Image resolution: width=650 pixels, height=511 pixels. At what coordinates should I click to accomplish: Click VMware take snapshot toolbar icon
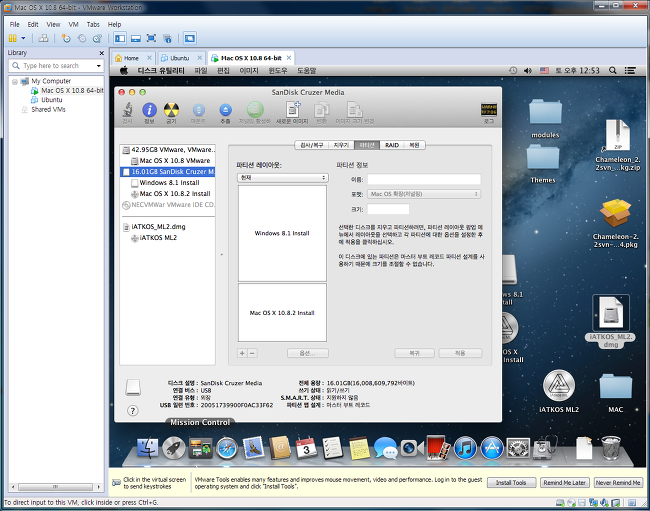pos(66,39)
